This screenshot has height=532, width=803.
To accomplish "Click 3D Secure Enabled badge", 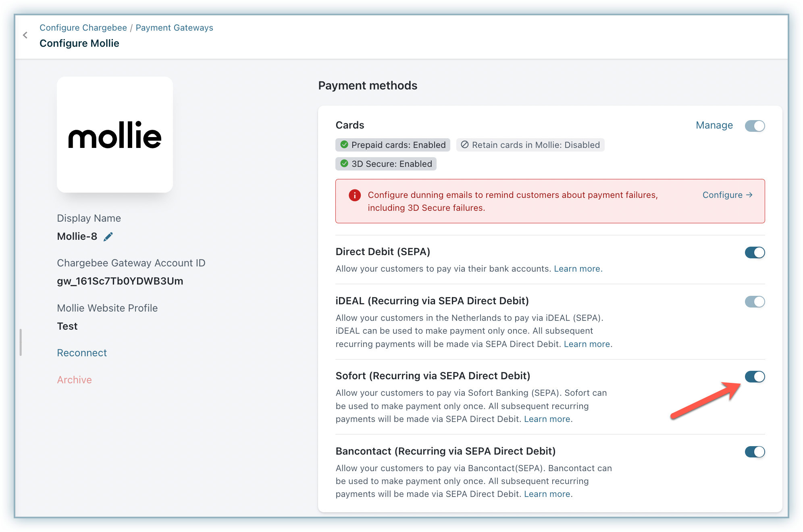I will click(x=386, y=164).
